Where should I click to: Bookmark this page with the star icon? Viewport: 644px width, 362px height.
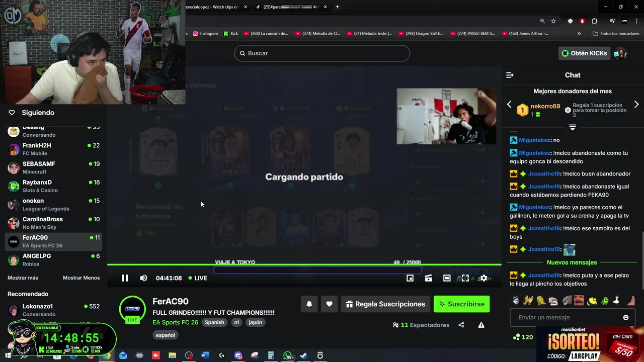click(553, 21)
